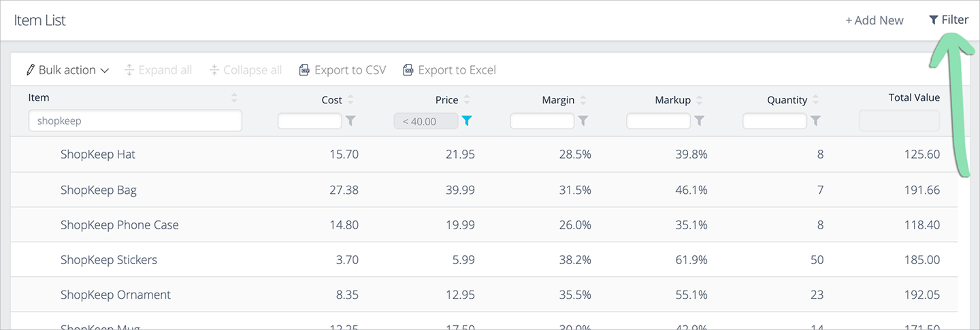Open the Filter option in header
Screen dimensions: 980x330
tap(948, 20)
